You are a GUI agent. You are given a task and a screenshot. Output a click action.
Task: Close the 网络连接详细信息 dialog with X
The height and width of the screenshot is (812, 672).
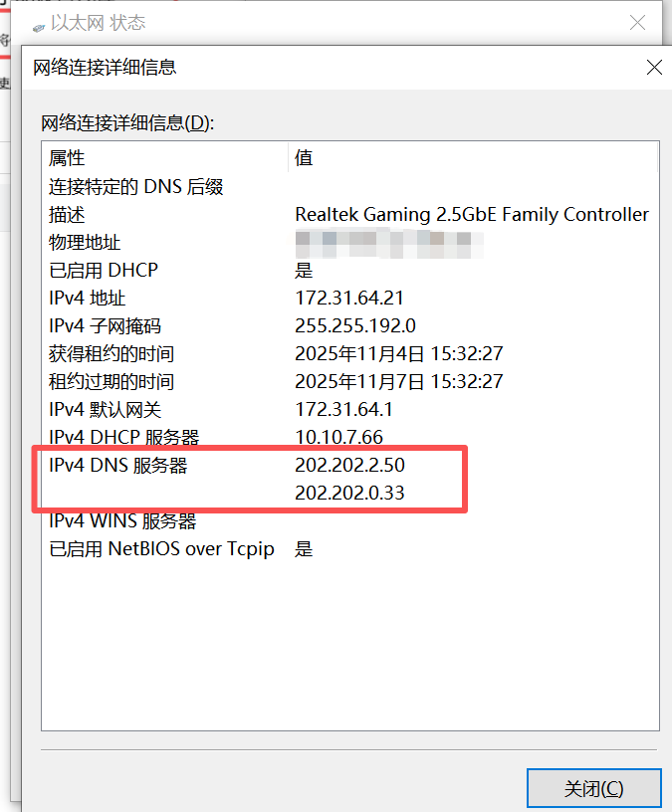pyautogui.click(x=654, y=68)
